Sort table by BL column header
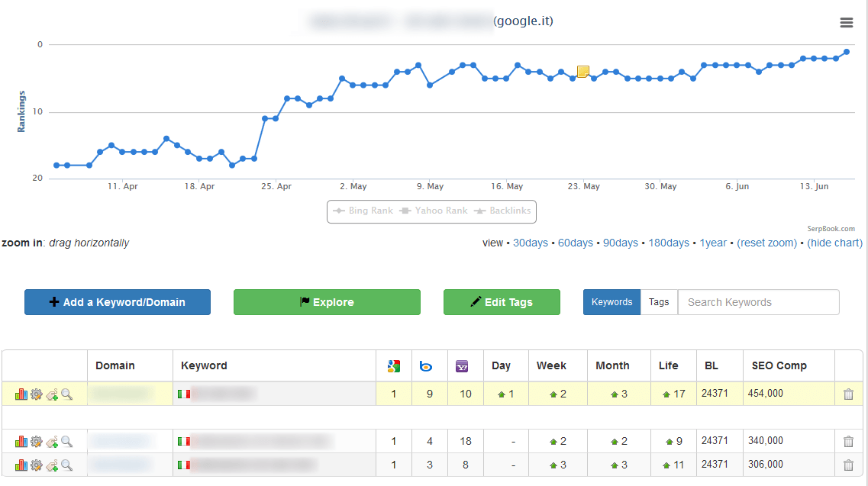 pyautogui.click(x=712, y=366)
